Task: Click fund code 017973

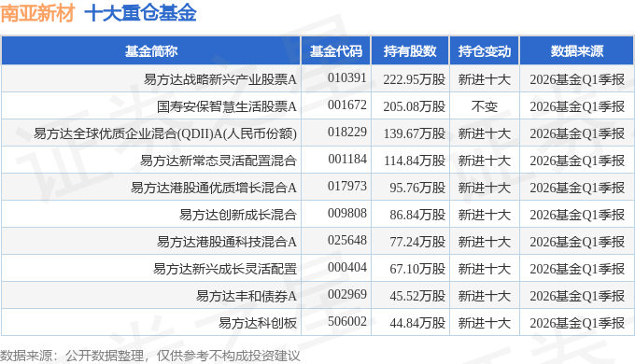Action: 347,187
